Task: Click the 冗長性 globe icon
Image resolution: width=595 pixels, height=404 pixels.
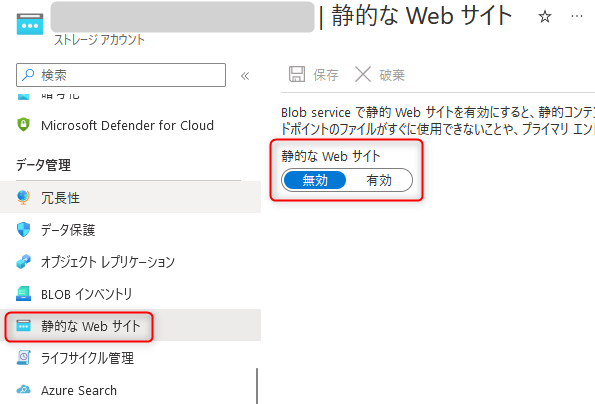Action: [x=24, y=197]
